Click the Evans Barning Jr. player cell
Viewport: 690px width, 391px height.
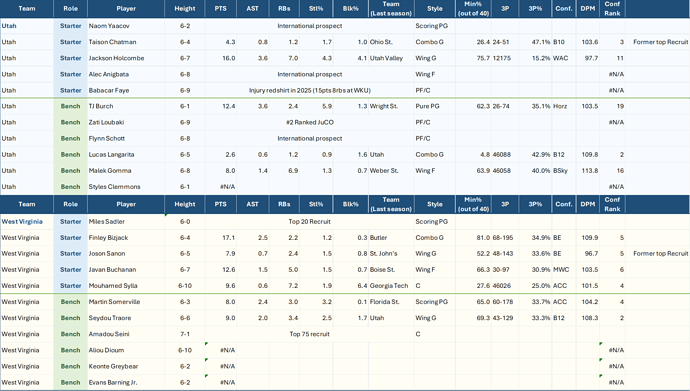pyautogui.click(x=126, y=382)
